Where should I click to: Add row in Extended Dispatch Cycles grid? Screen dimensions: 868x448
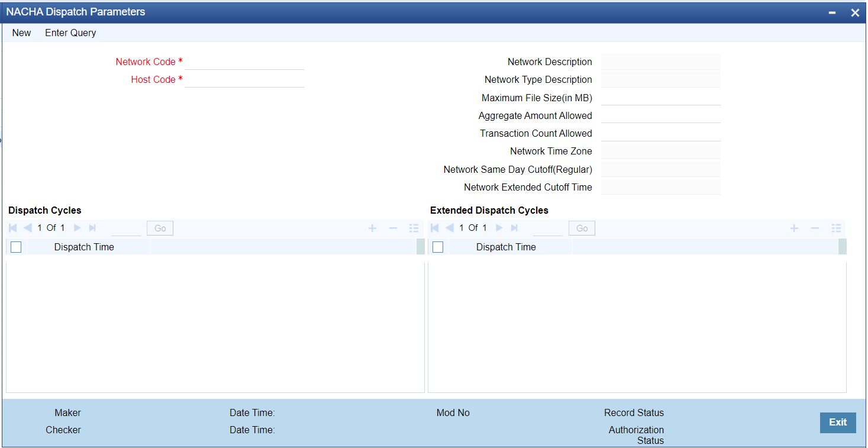[794, 228]
